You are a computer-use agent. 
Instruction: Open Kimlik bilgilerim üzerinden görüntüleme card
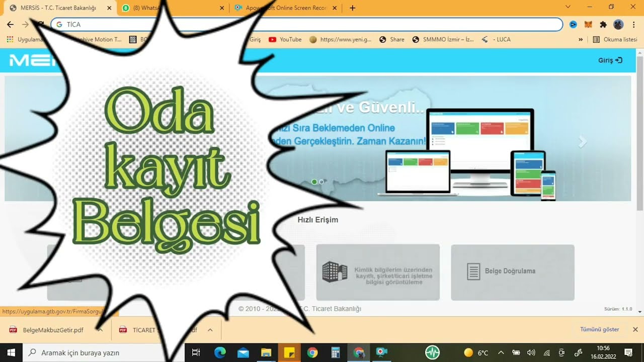click(x=378, y=273)
